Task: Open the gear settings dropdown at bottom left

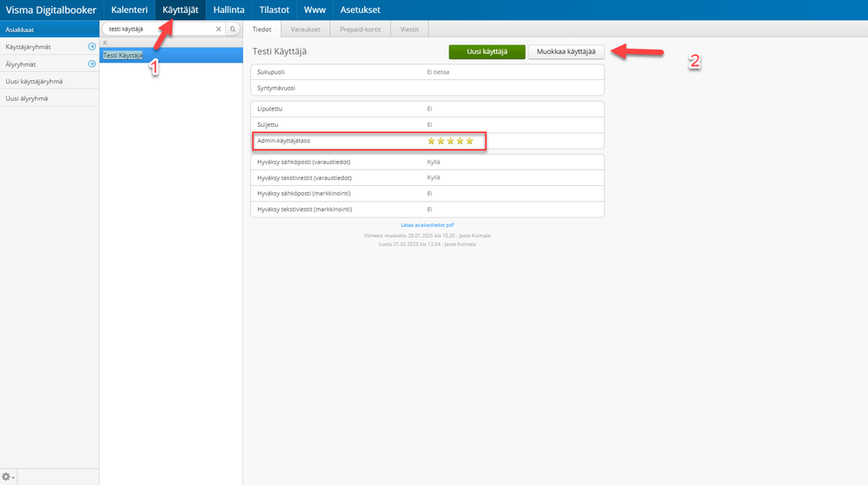Action: [8, 476]
